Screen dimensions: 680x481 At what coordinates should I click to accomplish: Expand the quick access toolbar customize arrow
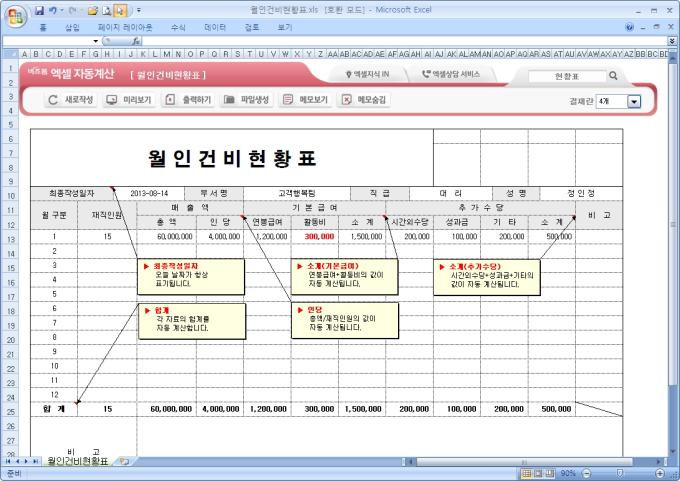(x=139, y=10)
